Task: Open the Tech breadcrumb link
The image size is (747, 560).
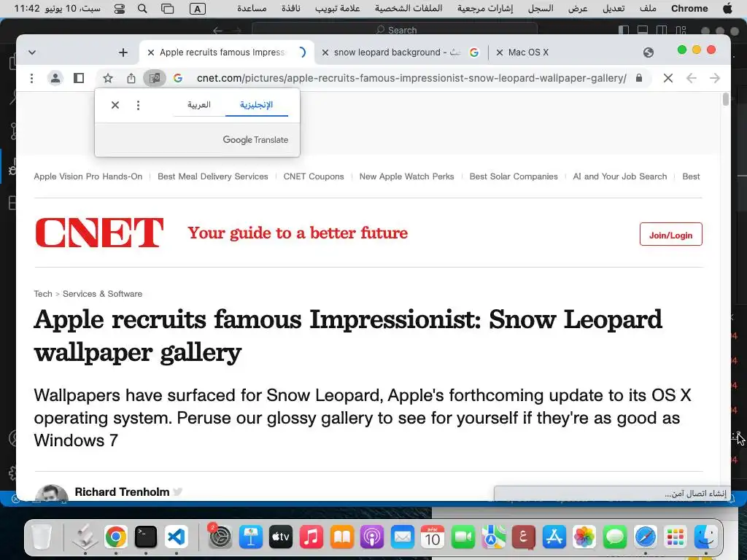Action: click(43, 294)
